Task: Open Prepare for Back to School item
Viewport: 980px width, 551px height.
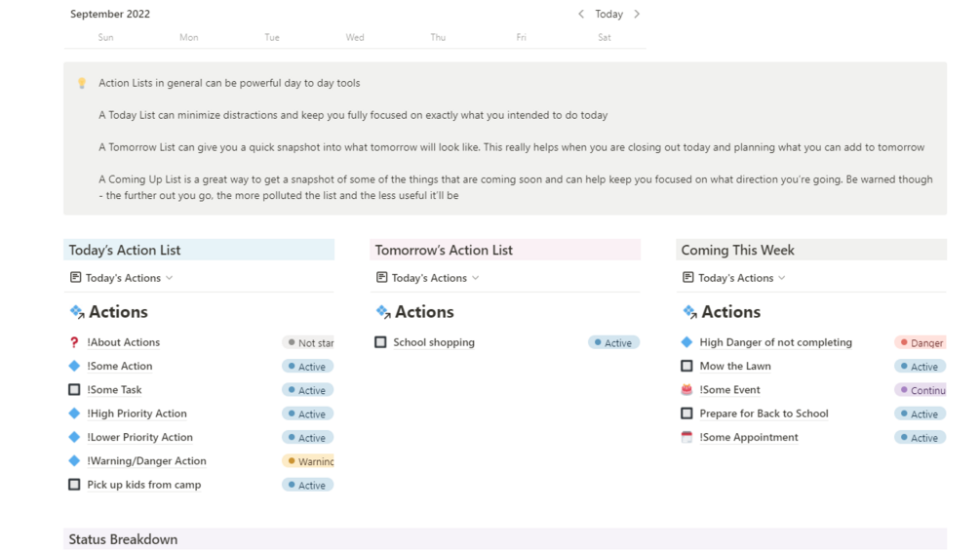Action: (764, 413)
